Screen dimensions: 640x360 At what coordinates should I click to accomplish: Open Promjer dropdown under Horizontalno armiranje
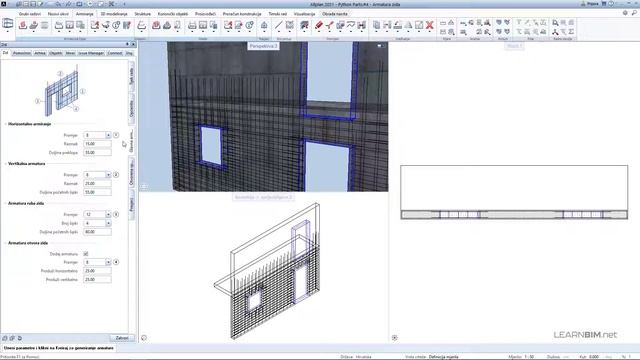(108, 135)
